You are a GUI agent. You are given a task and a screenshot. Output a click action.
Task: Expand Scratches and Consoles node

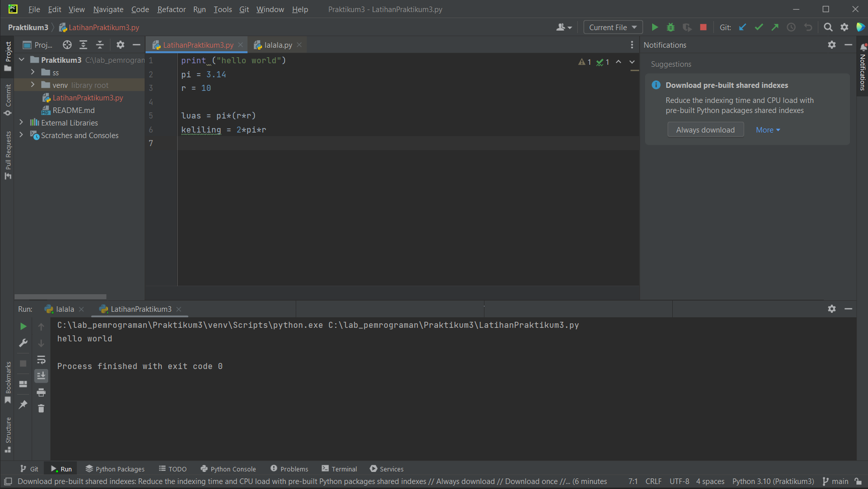(21, 135)
